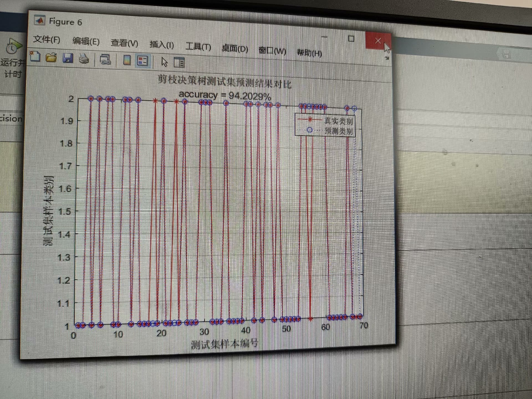This screenshot has height=399, width=532.
Task: Click the legend entry 真实类别
Action: click(338, 121)
